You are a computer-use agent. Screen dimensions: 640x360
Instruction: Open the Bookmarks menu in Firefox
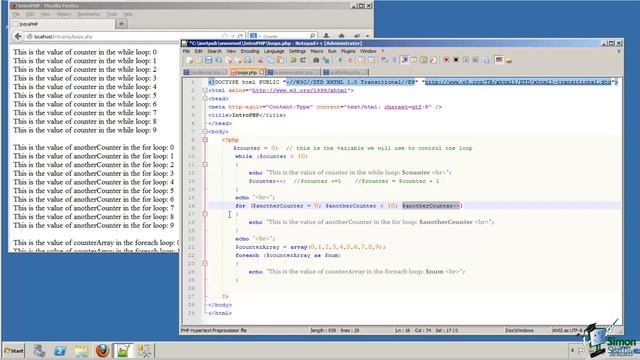(88, 14)
